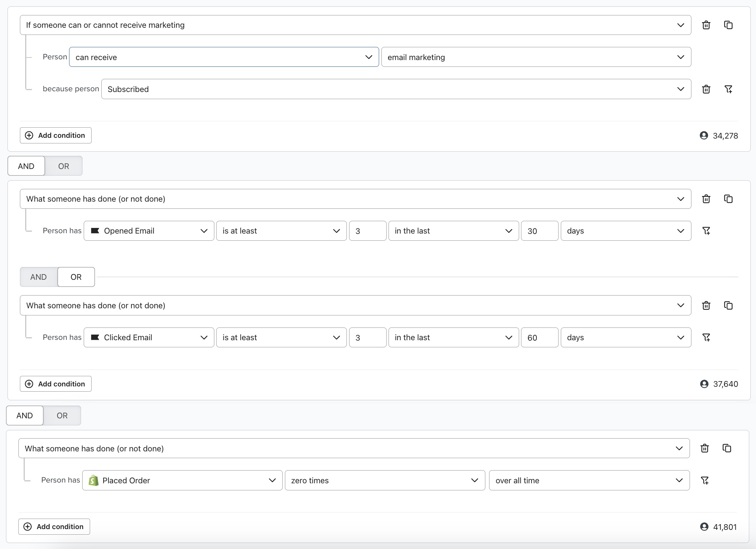This screenshot has height=549, width=756.
Task: Click the duplicate icon on first condition block
Action: pos(729,25)
